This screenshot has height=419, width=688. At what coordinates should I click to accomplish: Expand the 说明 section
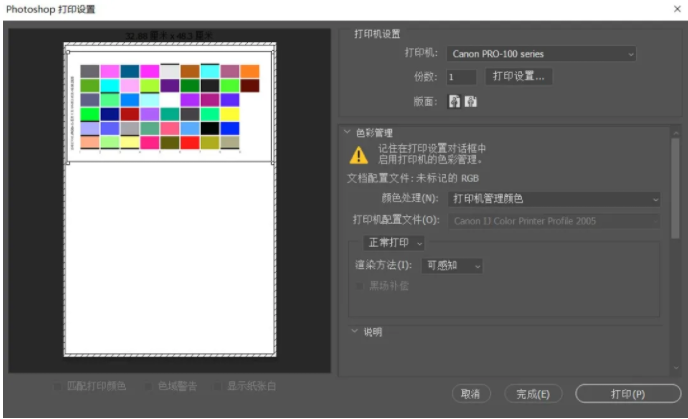[354, 332]
